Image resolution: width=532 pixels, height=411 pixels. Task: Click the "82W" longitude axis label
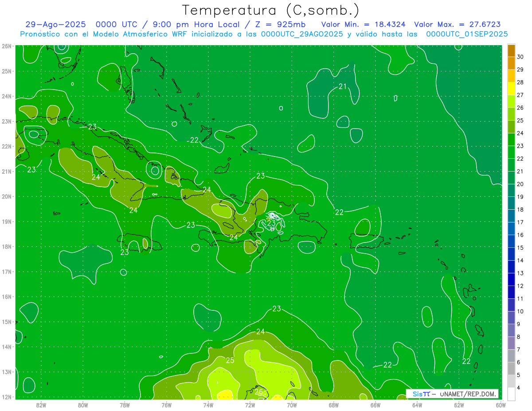(41, 404)
